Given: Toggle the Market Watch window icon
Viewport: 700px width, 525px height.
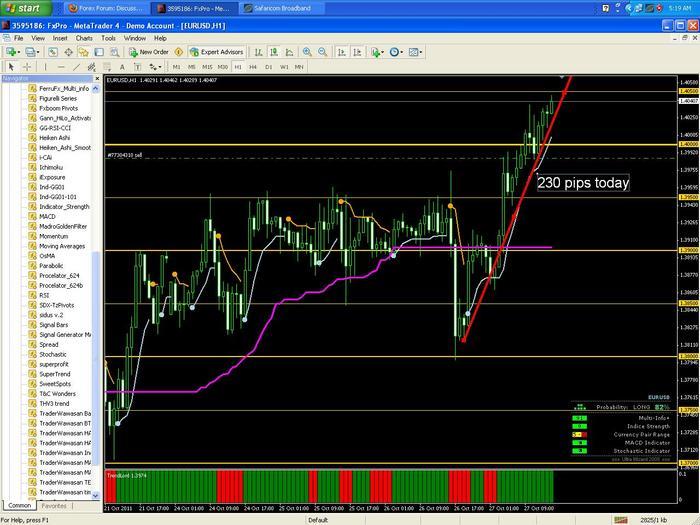Looking at the screenshot, I should [53, 52].
